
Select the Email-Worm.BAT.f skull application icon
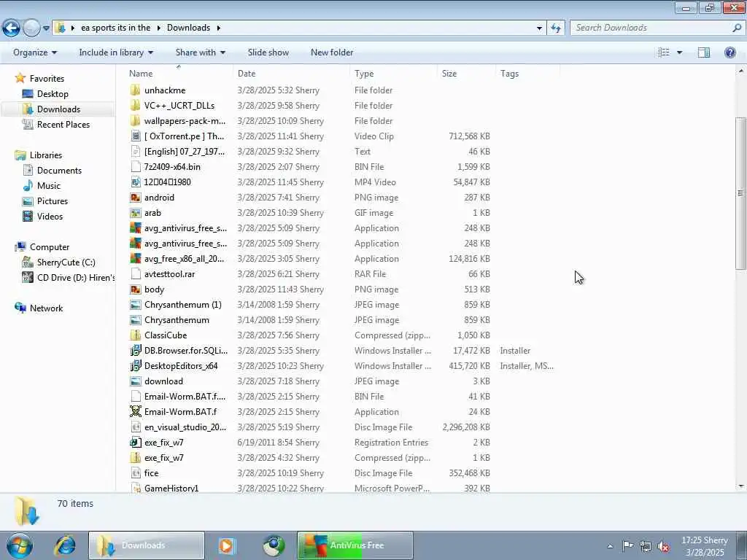pos(136,411)
